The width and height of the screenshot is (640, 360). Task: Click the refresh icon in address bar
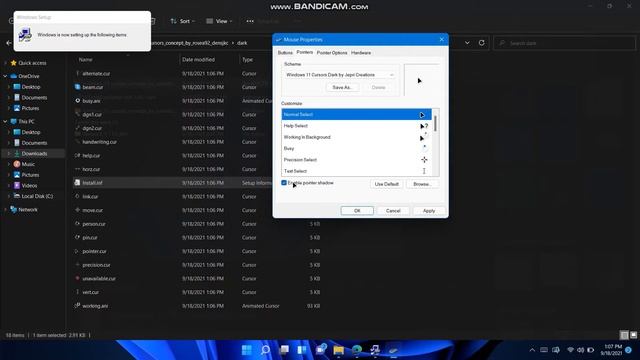pyautogui.click(x=482, y=43)
